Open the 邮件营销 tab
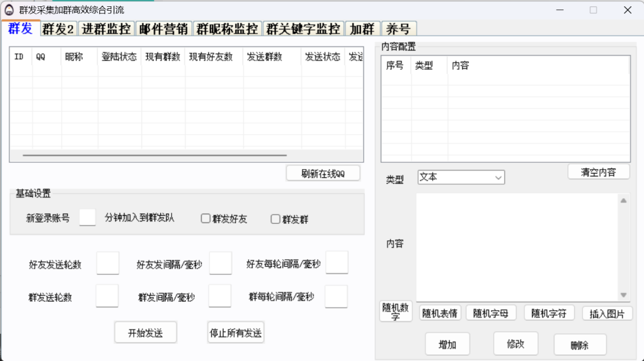The width and height of the screenshot is (644, 361). click(x=164, y=29)
